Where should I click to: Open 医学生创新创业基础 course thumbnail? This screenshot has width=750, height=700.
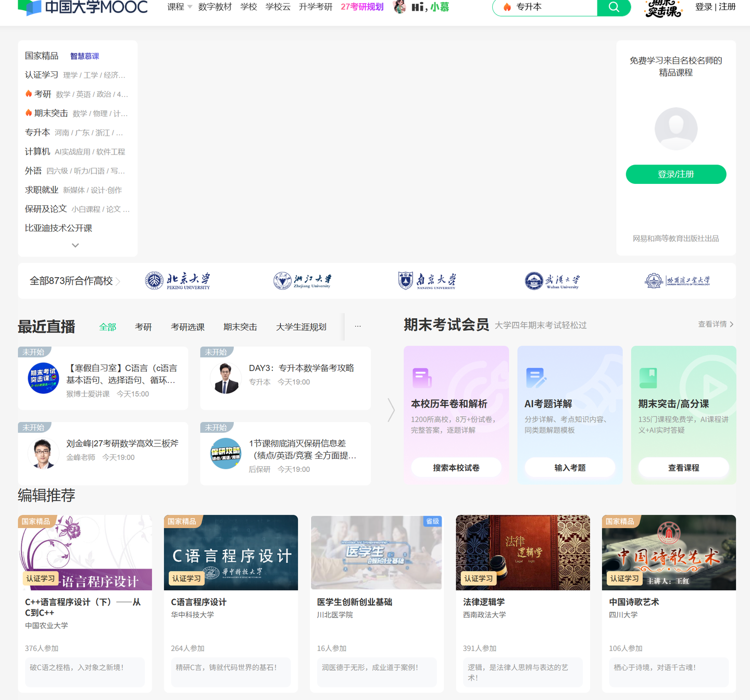pyautogui.click(x=377, y=553)
